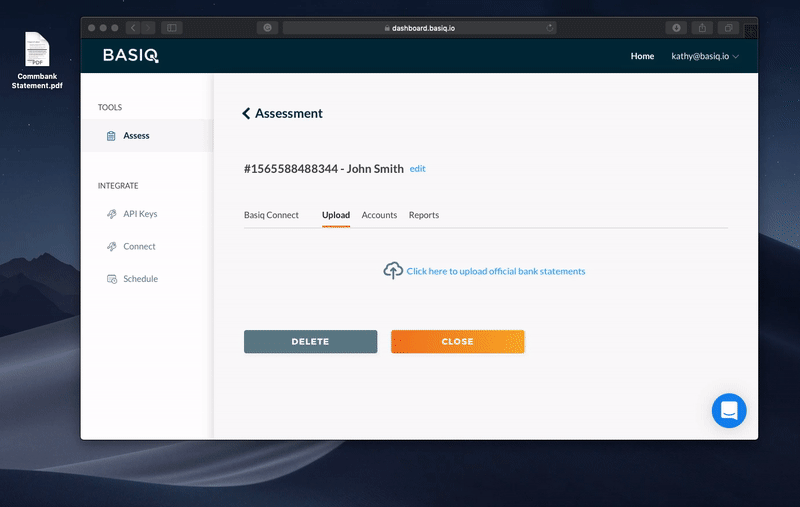Click the edit link beside John Smith
800x507 pixels.
point(417,169)
